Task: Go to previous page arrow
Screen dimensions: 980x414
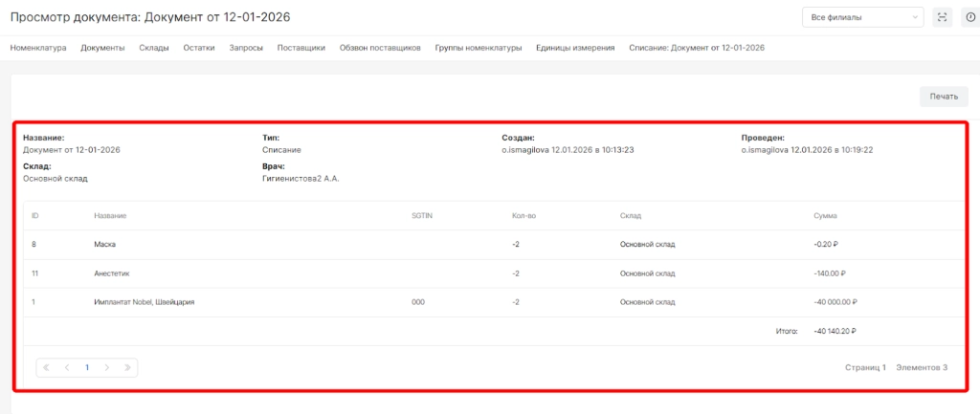Action: pyautogui.click(x=67, y=367)
